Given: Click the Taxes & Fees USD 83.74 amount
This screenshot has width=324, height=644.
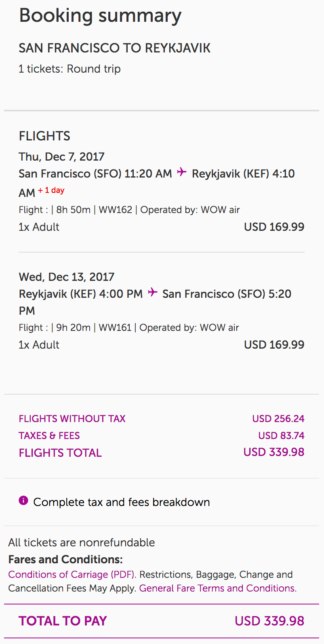Looking at the screenshot, I should pyautogui.click(x=281, y=436).
